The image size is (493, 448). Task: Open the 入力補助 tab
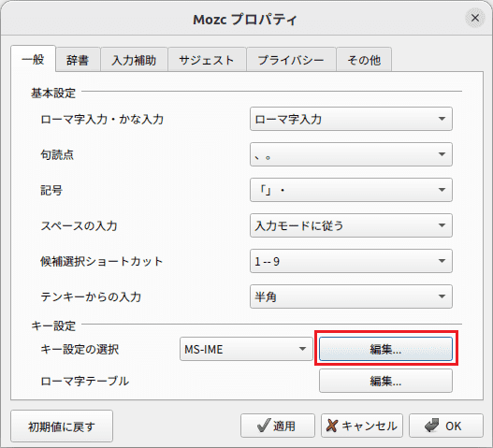[x=134, y=60]
